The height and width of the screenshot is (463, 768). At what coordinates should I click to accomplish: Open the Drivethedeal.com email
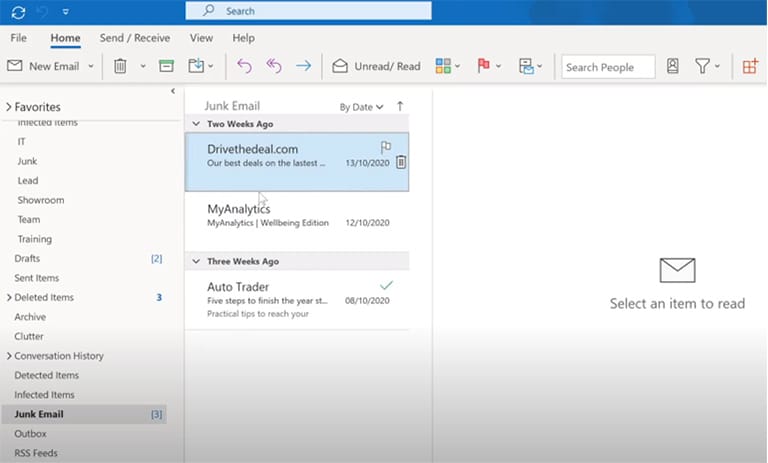(x=297, y=162)
